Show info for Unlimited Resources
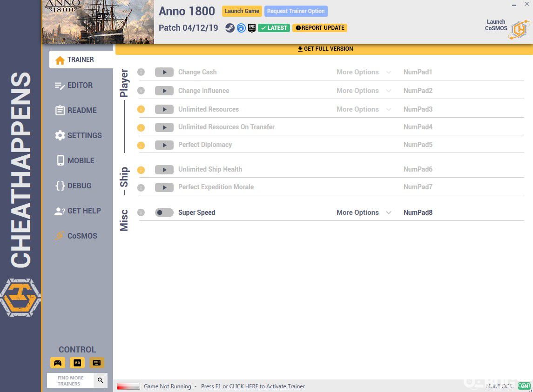Screen dimensions: 533x392 (141, 109)
